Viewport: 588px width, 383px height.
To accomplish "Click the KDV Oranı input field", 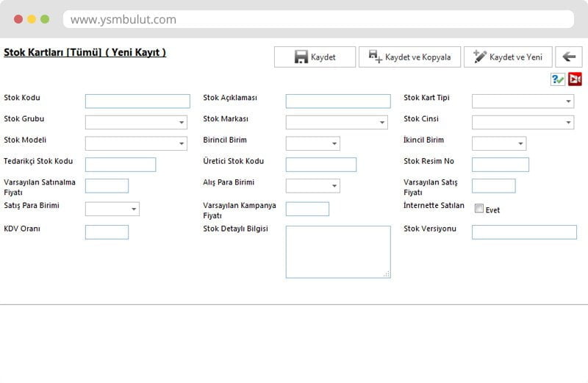I will (x=107, y=232).
